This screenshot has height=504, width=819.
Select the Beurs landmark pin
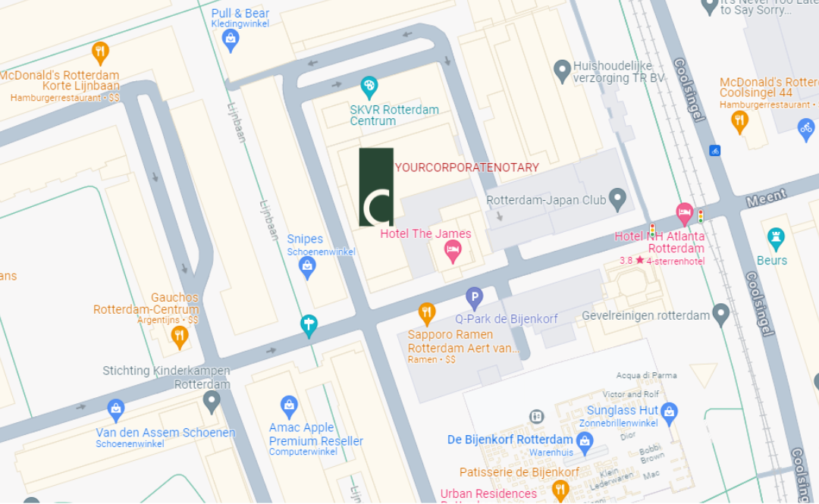coord(776,239)
